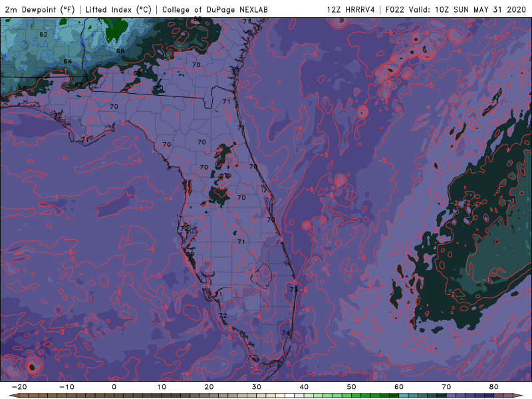Click the "10" colorbar scale label
Image resolution: width=532 pixels, height=399 pixels.
pyautogui.click(x=162, y=387)
